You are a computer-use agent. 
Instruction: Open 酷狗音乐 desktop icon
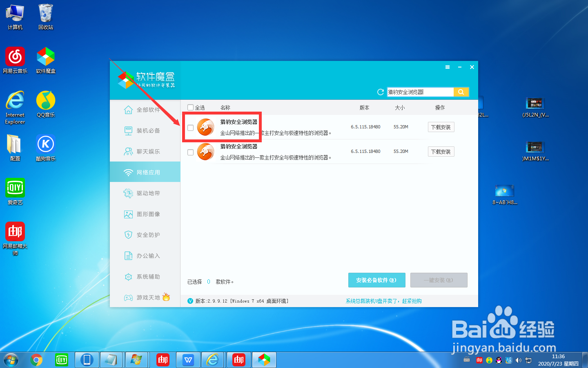[x=46, y=148]
